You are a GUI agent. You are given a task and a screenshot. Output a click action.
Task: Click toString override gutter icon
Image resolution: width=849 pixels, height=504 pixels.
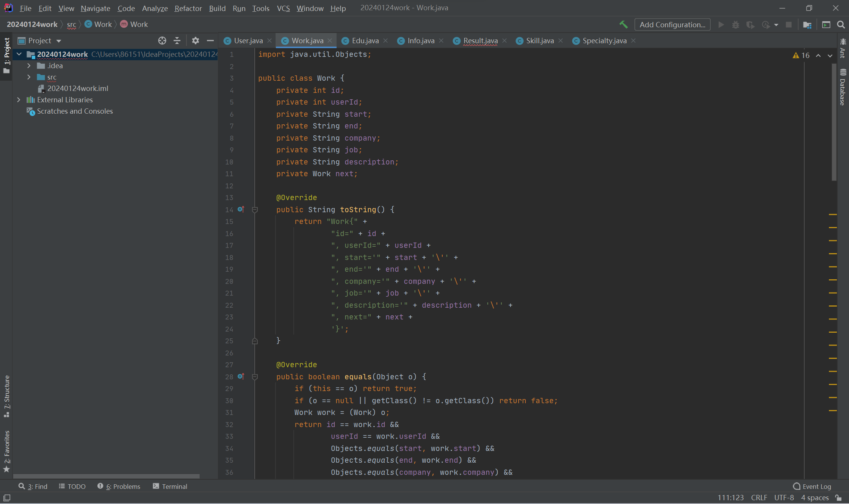pos(241,209)
